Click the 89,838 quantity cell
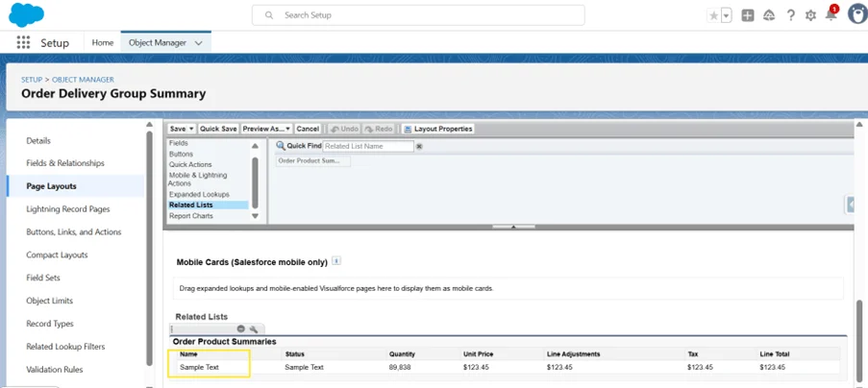 click(x=400, y=367)
